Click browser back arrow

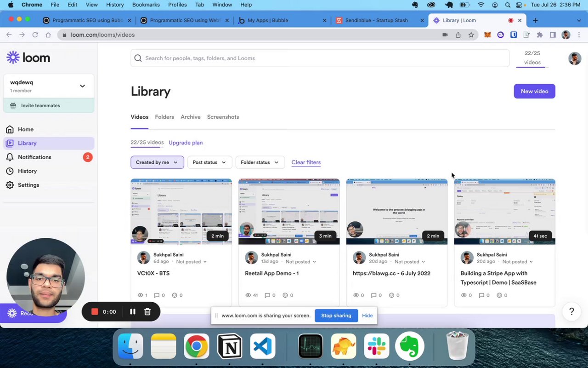click(x=9, y=34)
